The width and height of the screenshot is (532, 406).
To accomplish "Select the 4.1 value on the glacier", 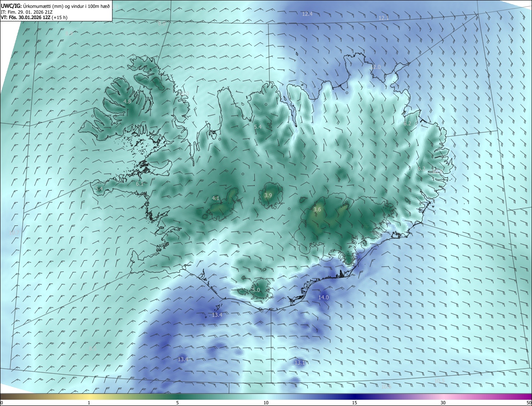I will pyautogui.click(x=216, y=198).
